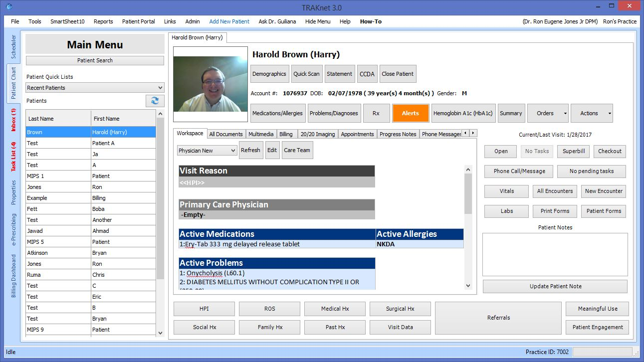Click the TRAKnet application icon in title bar
This screenshot has width=644, height=362.
pyautogui.click(x=8, y=7)
